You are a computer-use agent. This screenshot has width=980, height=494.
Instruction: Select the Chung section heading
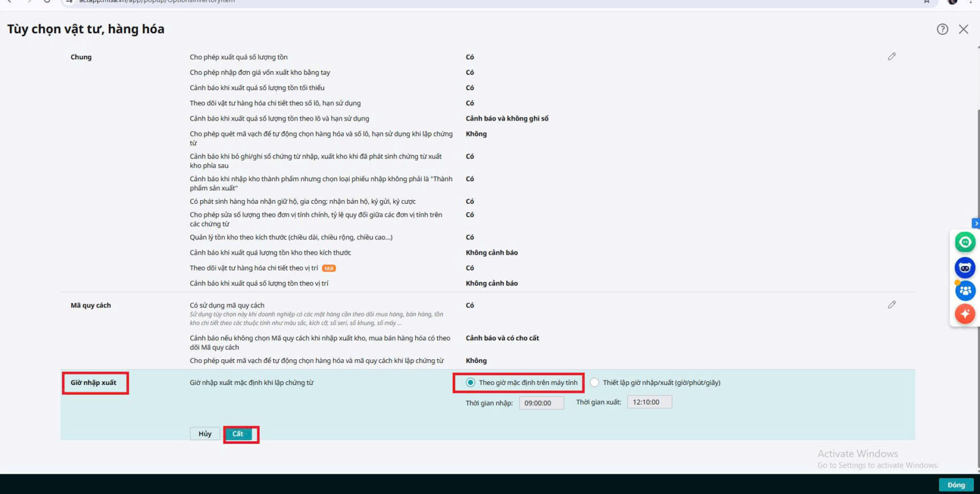[x=81, y=57]
